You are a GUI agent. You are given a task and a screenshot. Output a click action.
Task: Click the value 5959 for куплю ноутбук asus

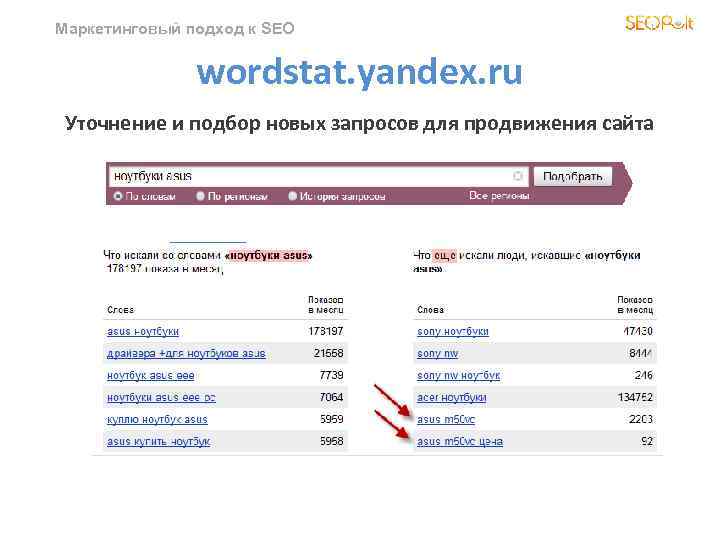click(x=331, y=420)
